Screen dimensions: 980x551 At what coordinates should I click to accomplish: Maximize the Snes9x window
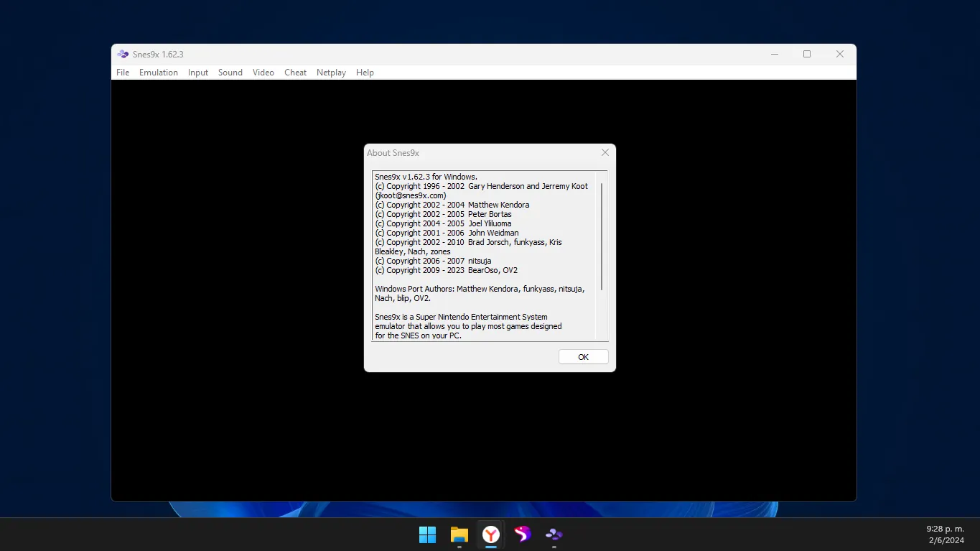(x=807, y=54)
